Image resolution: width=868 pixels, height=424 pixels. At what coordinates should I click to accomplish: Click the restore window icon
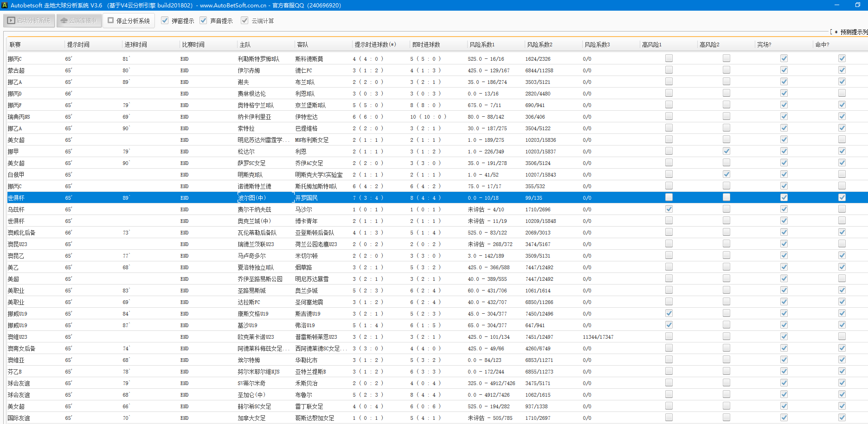tap(857, 5)
